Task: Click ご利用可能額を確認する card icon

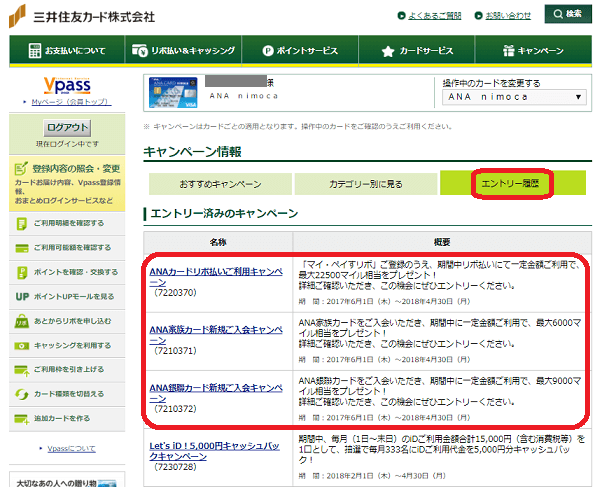Action: (22, 248)
